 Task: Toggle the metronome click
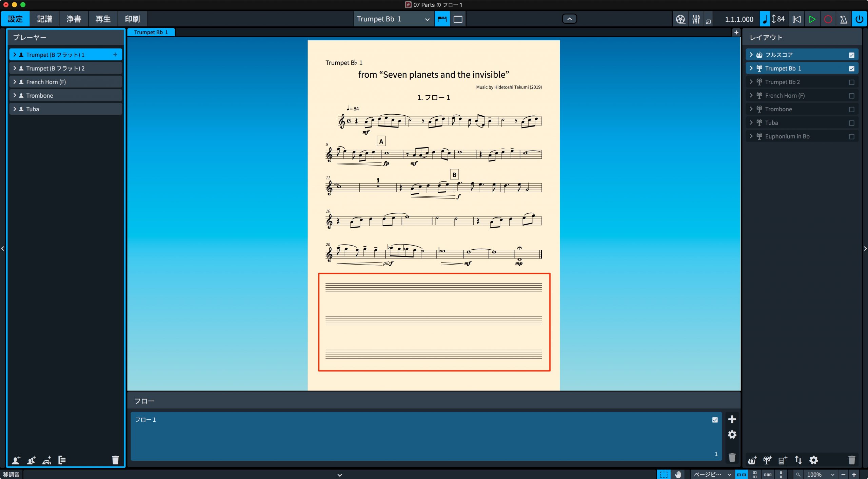844,19
